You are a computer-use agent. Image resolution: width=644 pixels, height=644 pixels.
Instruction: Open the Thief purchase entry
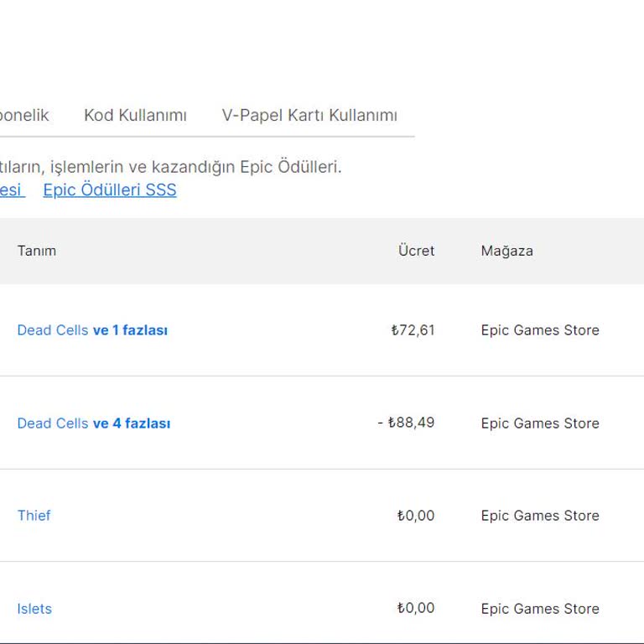pos(34,516)
